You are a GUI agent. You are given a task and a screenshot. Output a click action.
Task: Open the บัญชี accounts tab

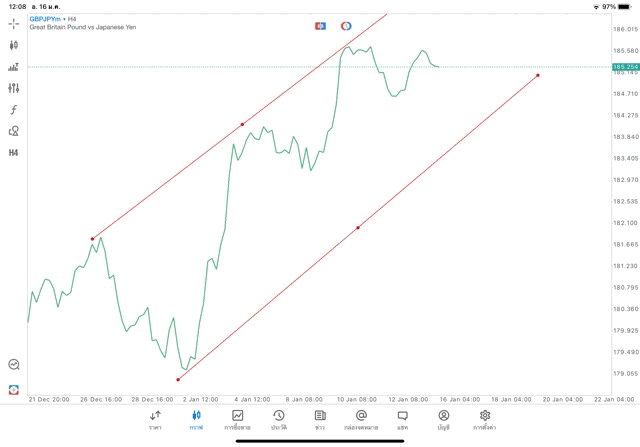pyautogui.click(x=443, y=419)
